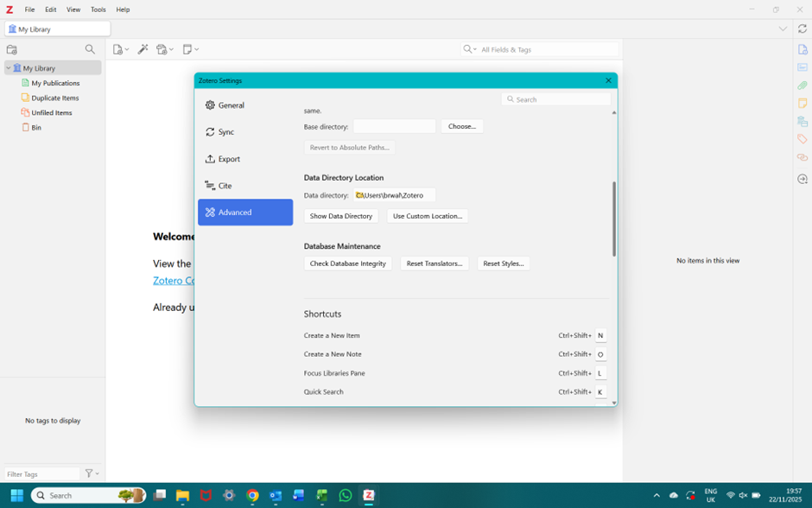Click the My Library tab

click(x=58, y=29)
